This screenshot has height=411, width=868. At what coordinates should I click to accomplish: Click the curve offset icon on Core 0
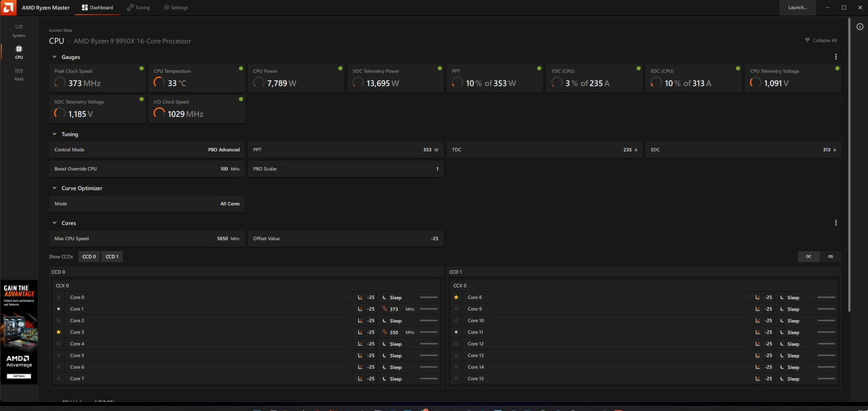pos(360,297)
